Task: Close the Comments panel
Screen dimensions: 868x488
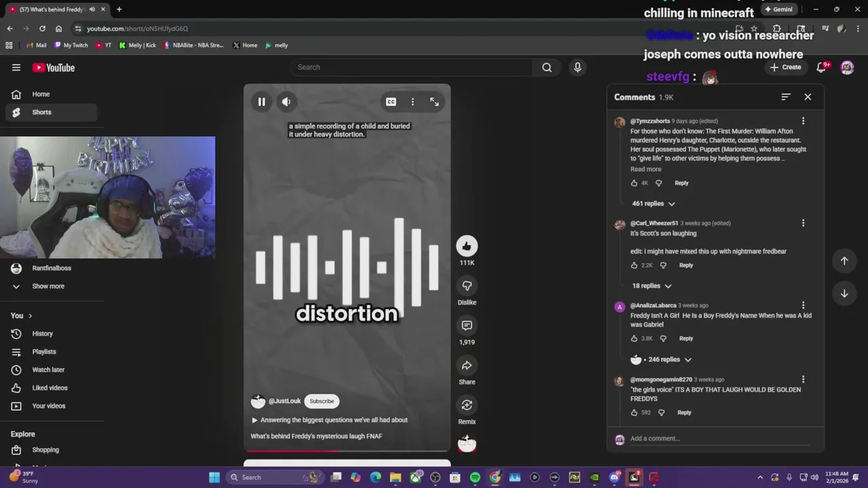Action: [808, 97]
